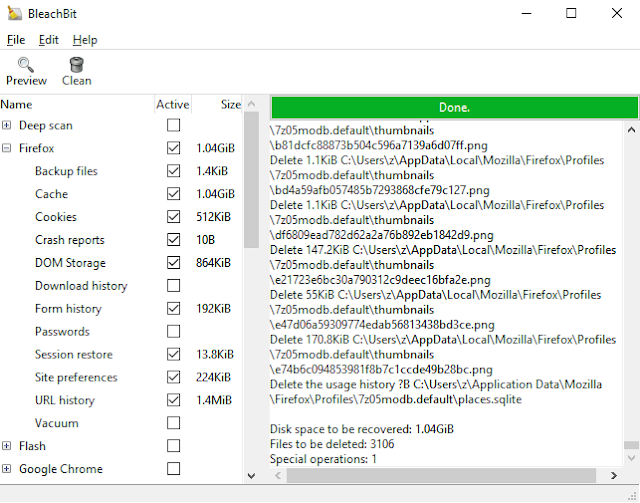Screen dimensions: 640x503
Task: Enable the Deep scan checkbox
Action: point(173,125)
